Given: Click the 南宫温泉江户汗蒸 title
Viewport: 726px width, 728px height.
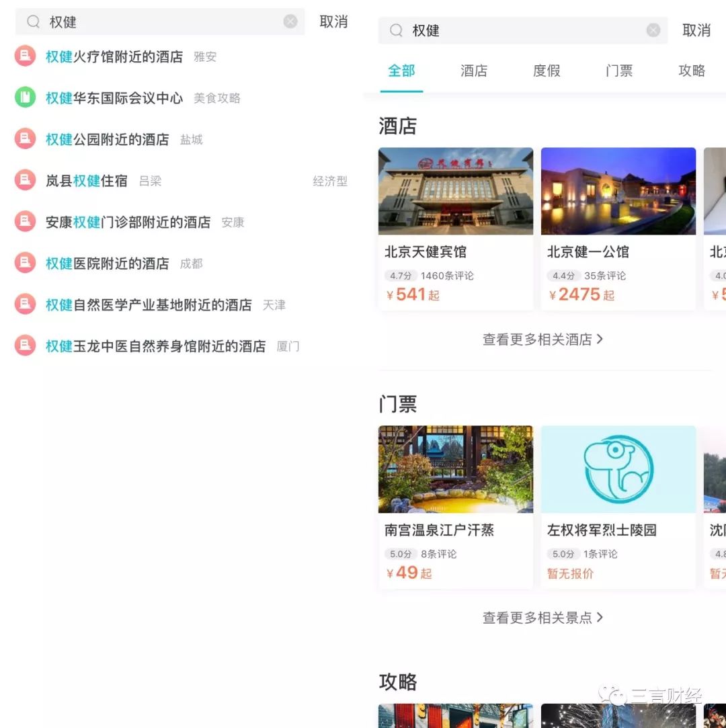Looking at the screenshot, I should (439, 530).
